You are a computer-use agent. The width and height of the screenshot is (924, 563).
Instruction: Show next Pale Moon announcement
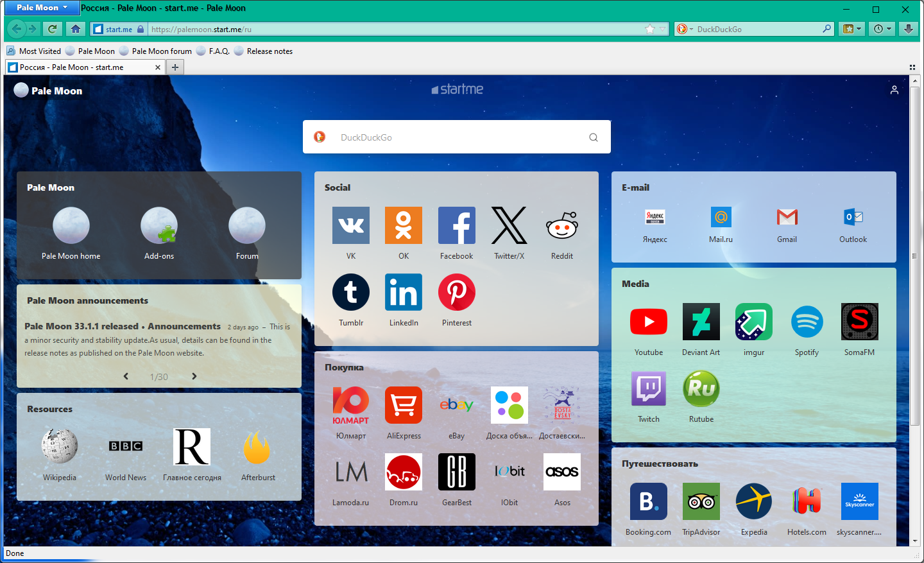(194, 376)
